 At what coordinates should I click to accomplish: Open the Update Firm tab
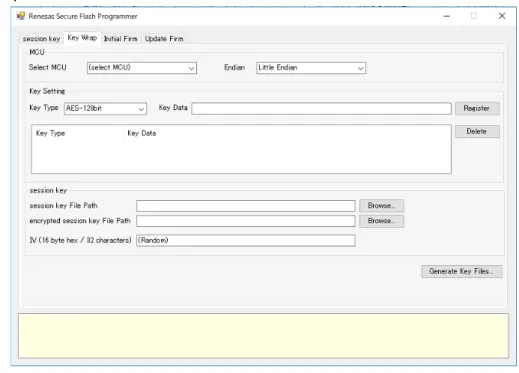coord(164,39)
